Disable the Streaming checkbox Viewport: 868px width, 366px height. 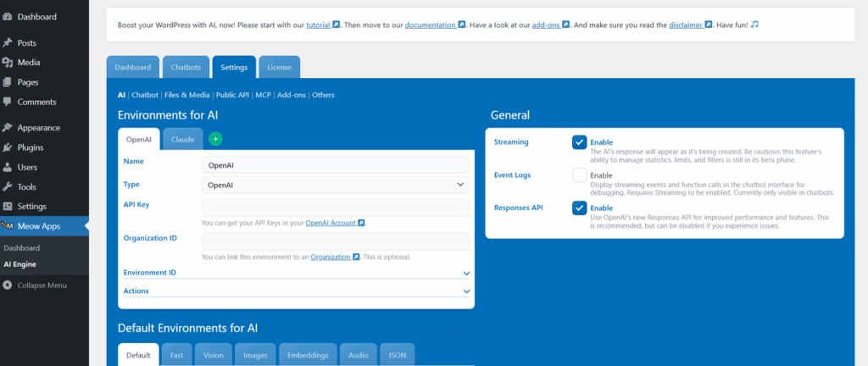(579, 142)
